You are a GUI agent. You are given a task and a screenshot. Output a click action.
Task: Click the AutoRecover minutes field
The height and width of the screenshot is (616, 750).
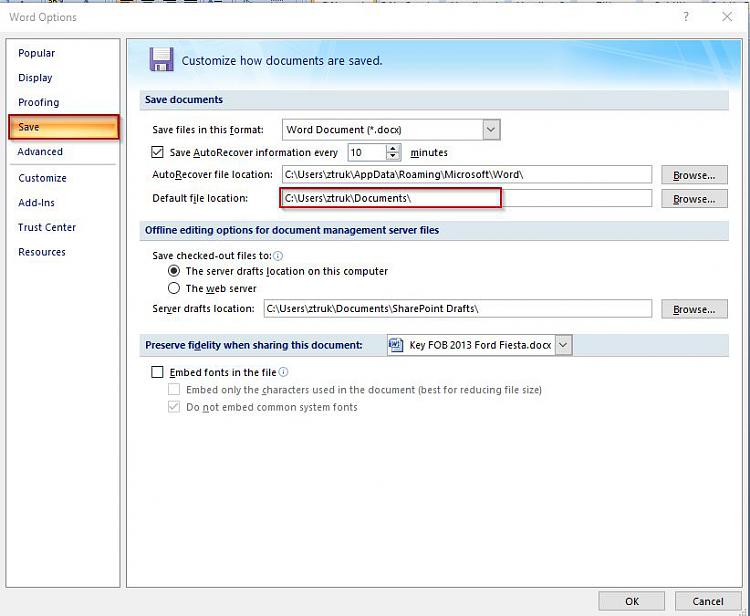pos(366,153)
